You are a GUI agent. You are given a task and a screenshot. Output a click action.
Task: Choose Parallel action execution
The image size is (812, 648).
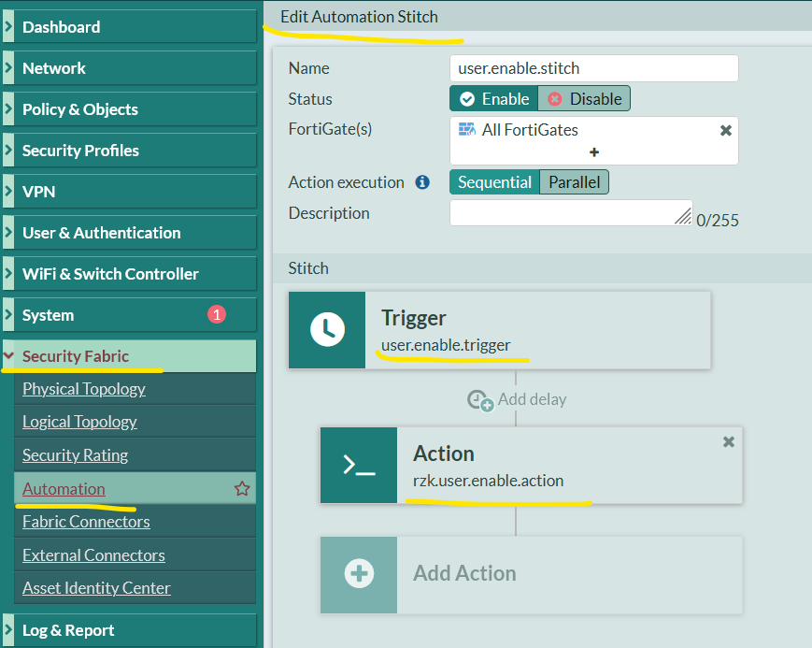pos(574,182)
